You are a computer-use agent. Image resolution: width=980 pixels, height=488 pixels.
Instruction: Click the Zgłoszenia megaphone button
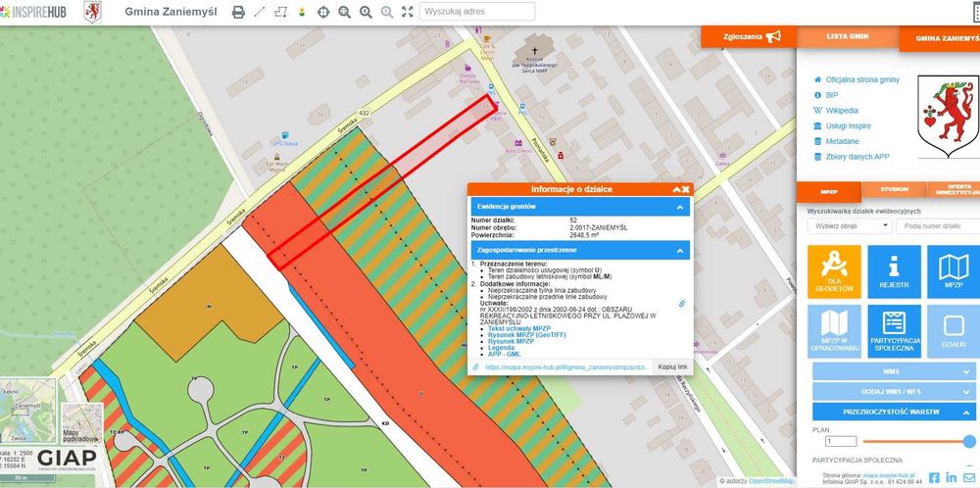coord(749,36)
